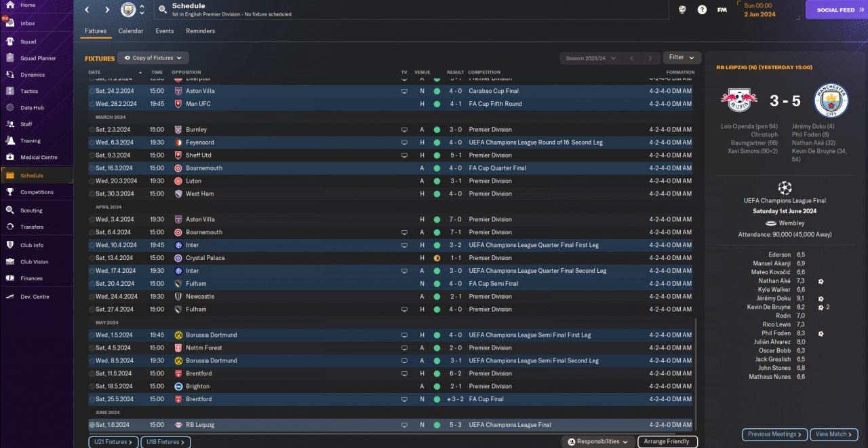The height and width of the screenshot is (448, 868).
Task: Click the Crystal Palace draw result indicator
Action: coord(437,258)
